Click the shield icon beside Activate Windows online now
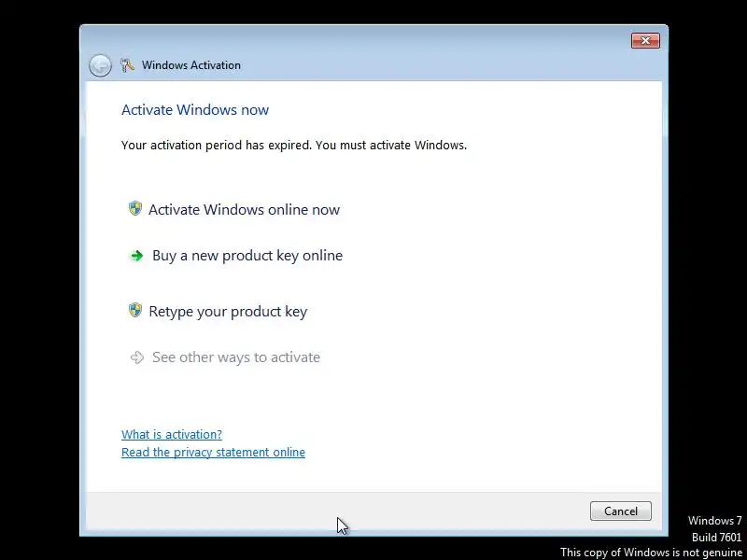This screenshot has width=747, height=560. pos(135,208)
